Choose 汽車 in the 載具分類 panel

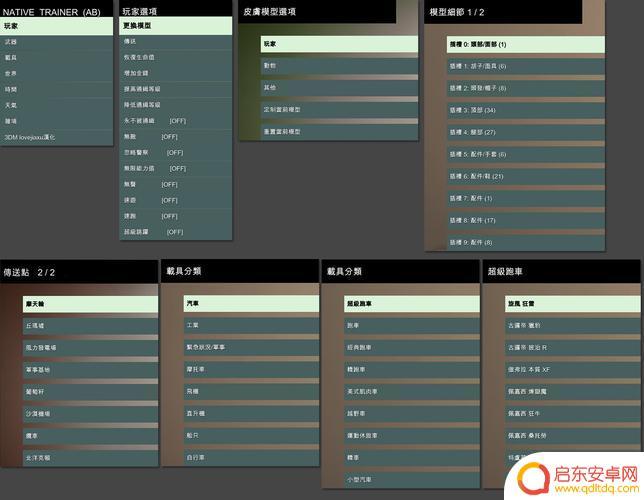tap(251, 304)
